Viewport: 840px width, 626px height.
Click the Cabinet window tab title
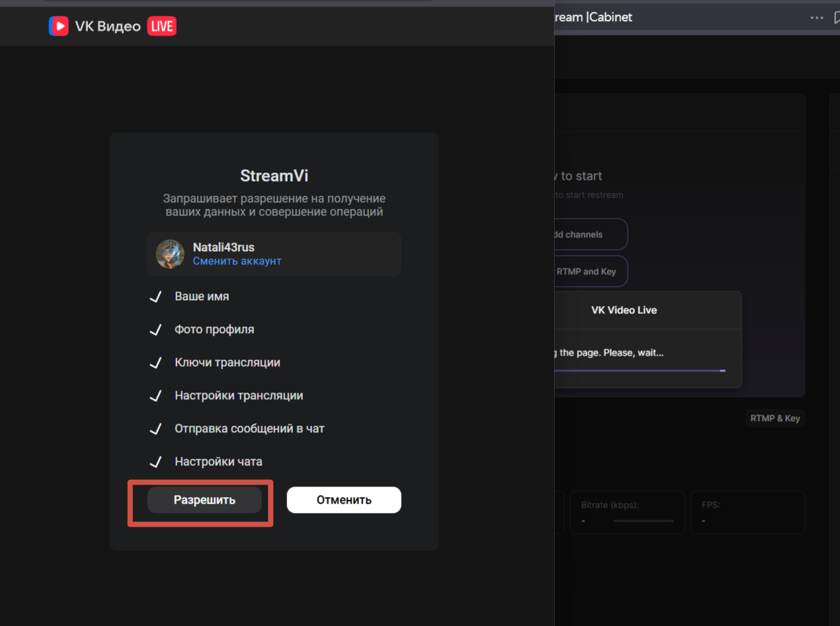593,18
